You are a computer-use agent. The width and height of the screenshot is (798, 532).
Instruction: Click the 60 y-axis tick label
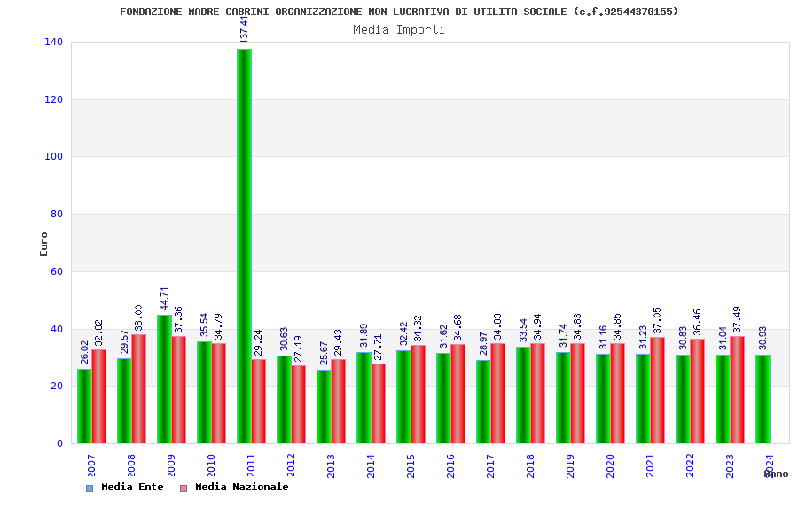click(57, 272)
